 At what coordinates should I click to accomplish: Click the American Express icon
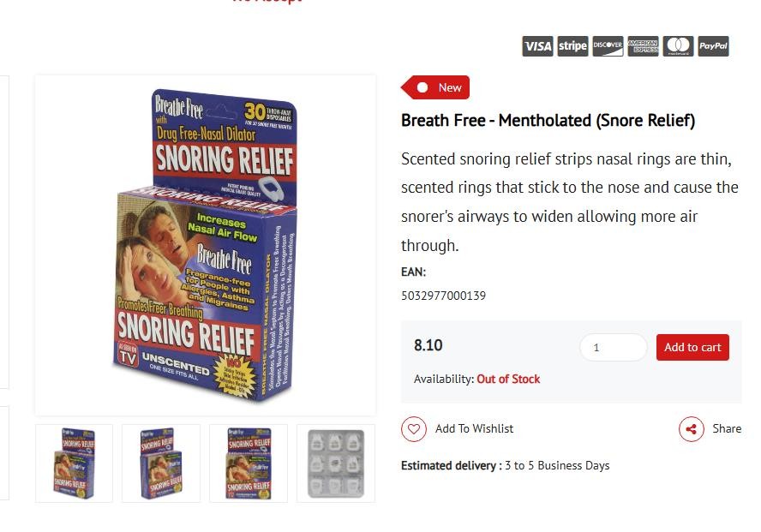pyautogui.click(x=643, y=46)
